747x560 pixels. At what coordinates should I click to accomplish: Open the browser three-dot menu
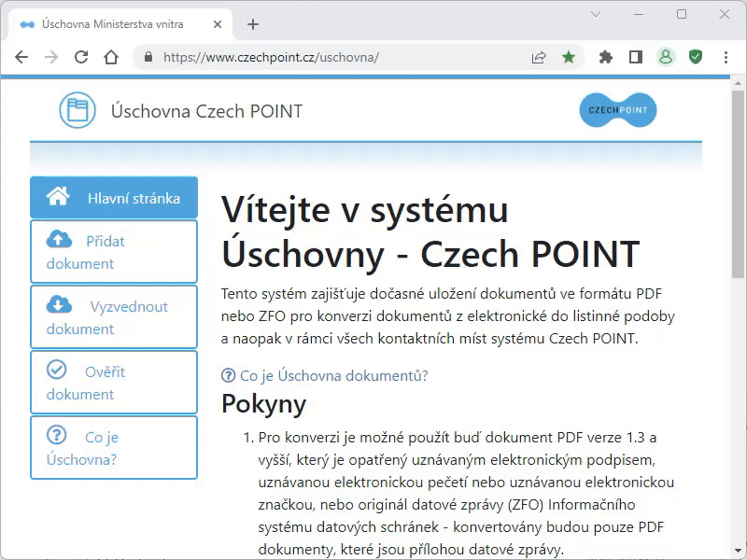click(726, 57)
